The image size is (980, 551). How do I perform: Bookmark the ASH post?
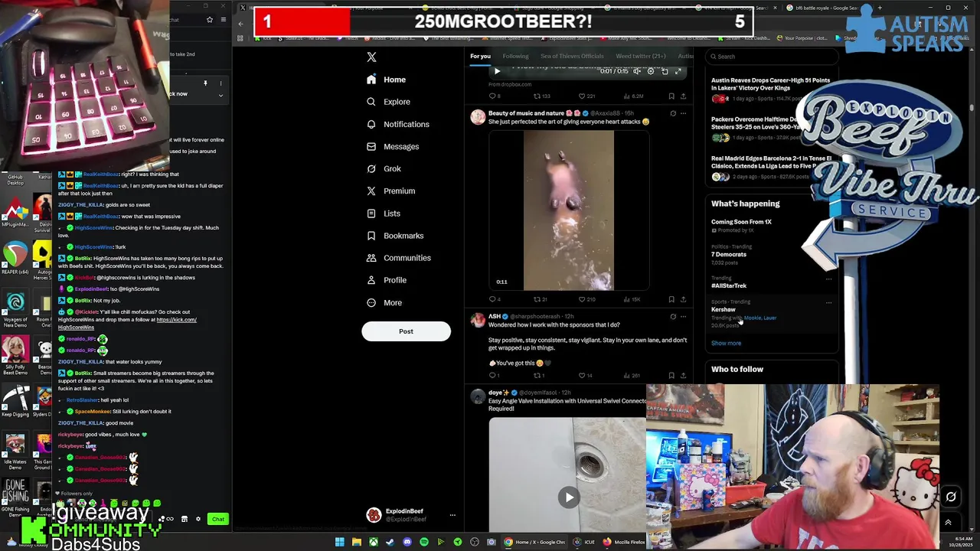671,376
